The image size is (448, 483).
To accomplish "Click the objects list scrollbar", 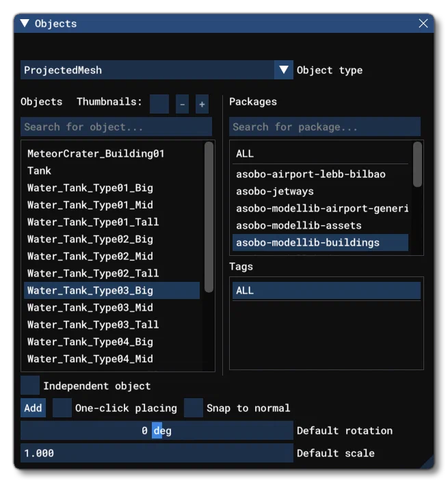I will (209, 217).
